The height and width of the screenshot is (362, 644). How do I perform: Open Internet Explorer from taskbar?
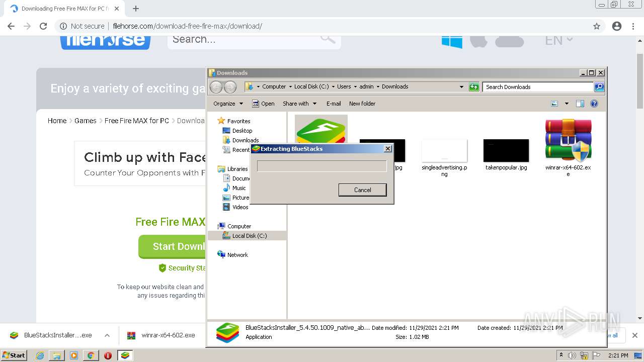click(x=40, y=355)
